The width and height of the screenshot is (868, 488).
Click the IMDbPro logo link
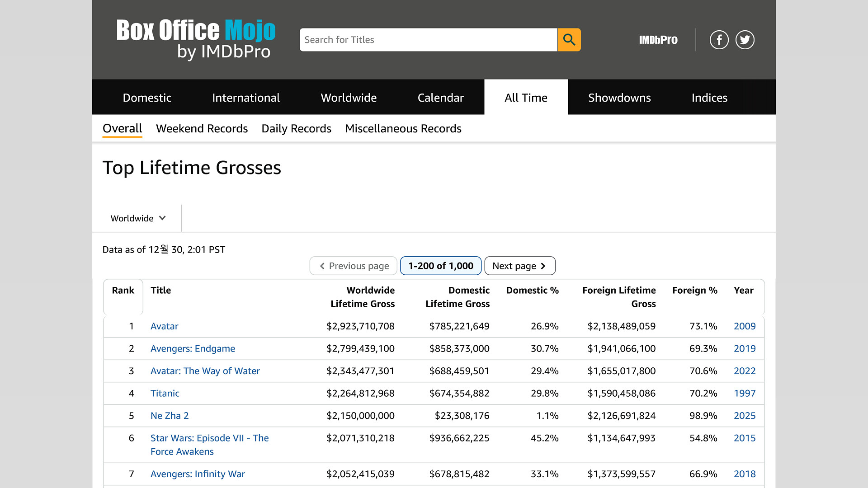click(x=658, y=40)
